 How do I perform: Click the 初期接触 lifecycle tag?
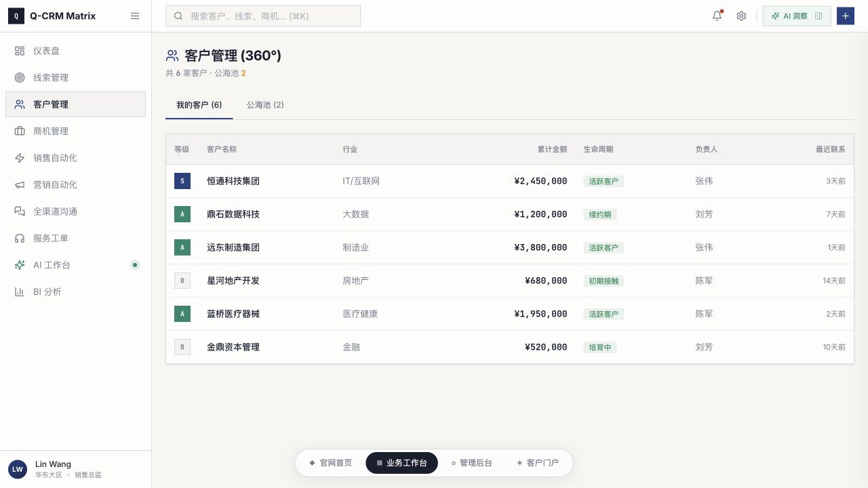pyautogui.click(x=604, y=281)
